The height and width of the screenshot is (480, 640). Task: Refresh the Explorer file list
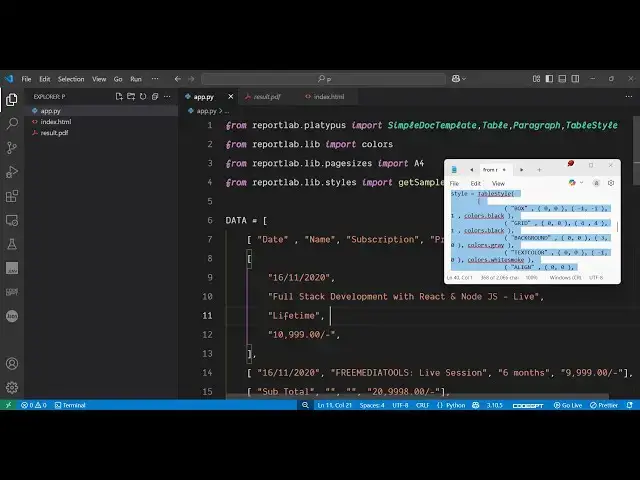(x=143, y=97)
